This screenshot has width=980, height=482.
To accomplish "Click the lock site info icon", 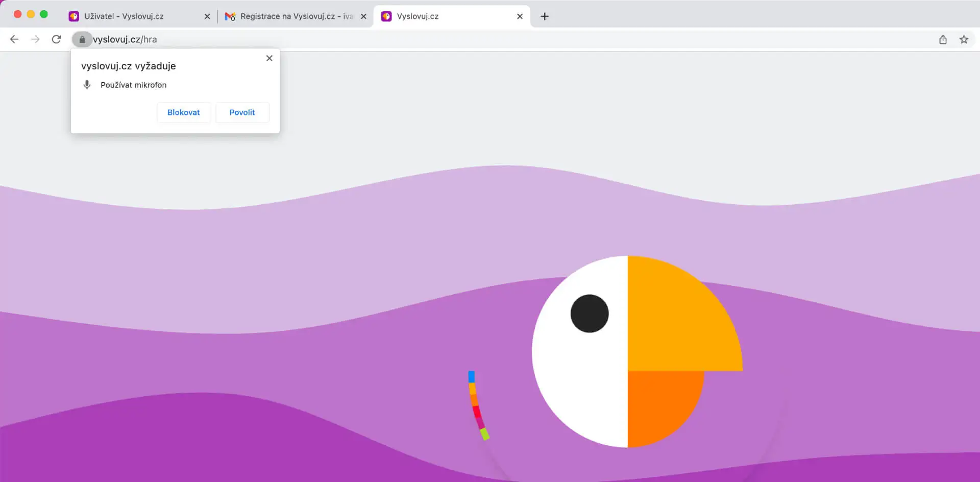I will coord(82,39).
